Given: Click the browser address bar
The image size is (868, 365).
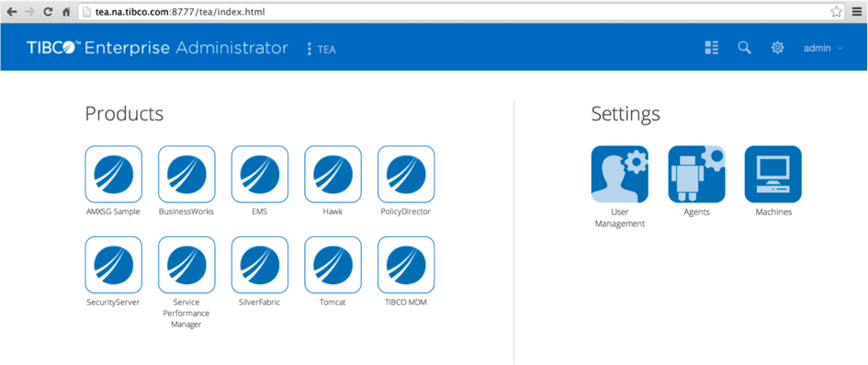Looking at the screenshot, I should (x=462, y=11).
